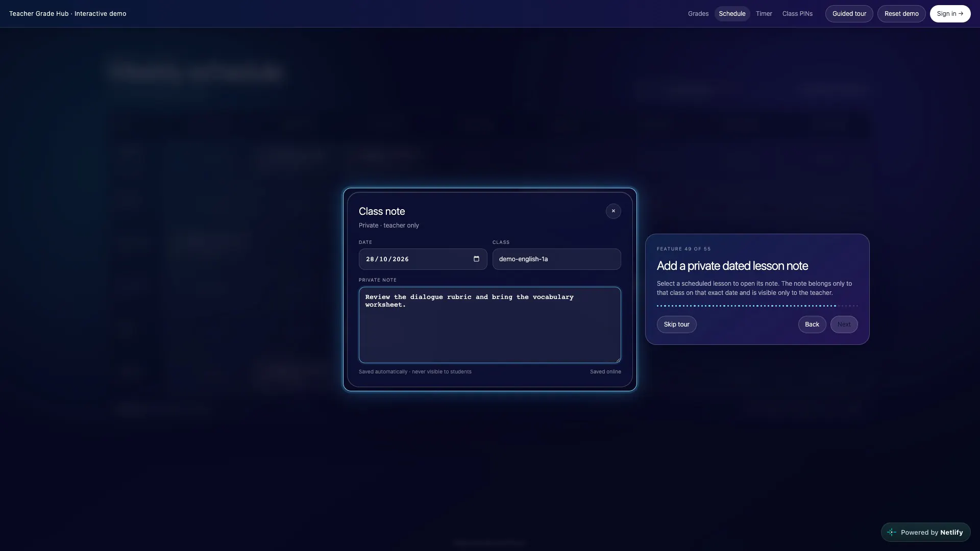Click the Reset demo button
Image resolution: width=980 pixels, height=551 pixels.
pyautogui.click(x=901, y=14)
